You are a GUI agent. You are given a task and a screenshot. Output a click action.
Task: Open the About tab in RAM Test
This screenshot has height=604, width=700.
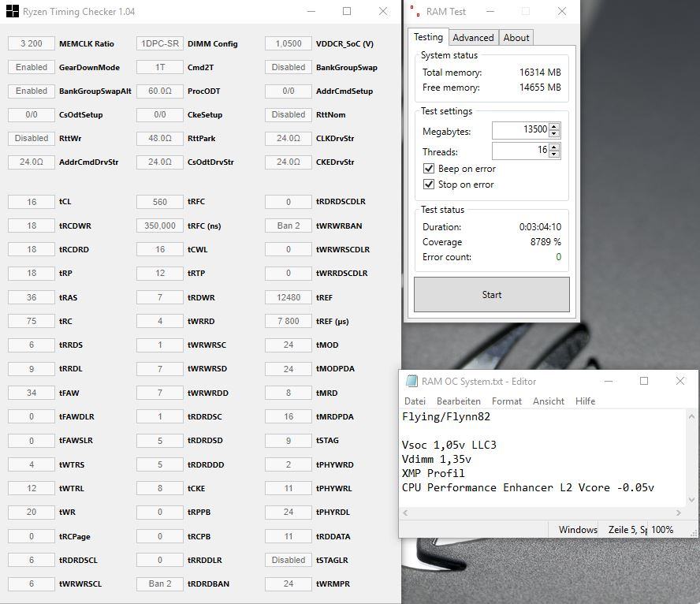pyautogui.click(x=516, y=38)
